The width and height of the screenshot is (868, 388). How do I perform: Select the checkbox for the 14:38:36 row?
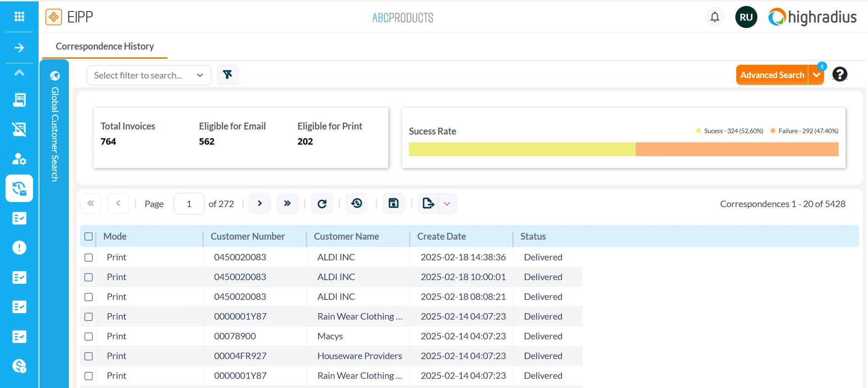pyautogui.click(x=89, y=258)
